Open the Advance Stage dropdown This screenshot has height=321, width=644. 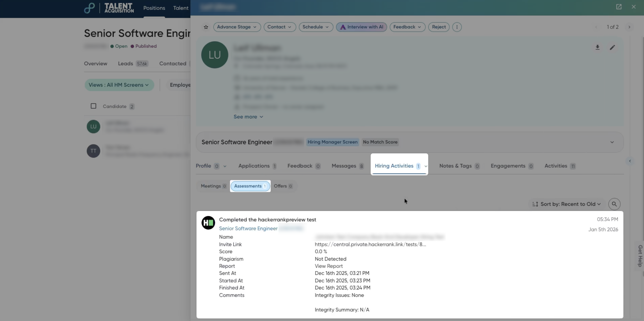(236, 27)
